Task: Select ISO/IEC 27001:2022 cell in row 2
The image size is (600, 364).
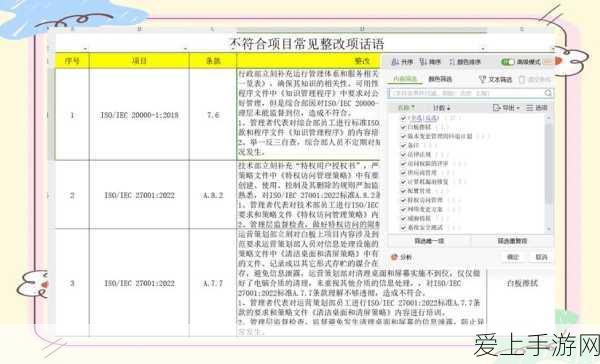Action: [x=139, y=195]
